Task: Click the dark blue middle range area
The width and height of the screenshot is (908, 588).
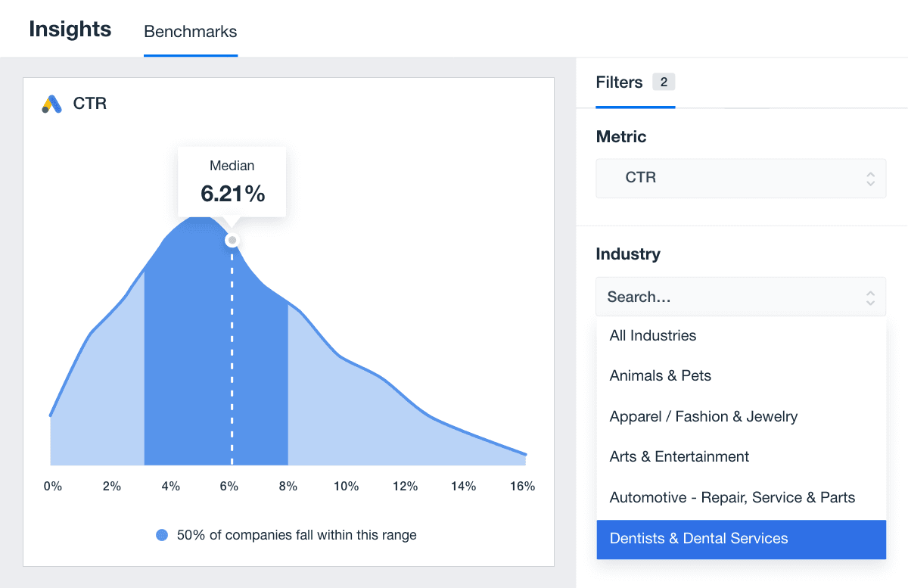Action: [x=189, y=378]
